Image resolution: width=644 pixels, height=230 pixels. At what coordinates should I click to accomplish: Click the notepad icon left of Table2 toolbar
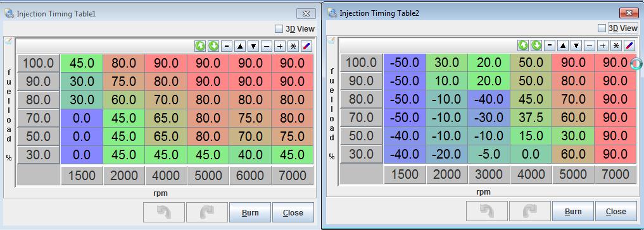331,40
